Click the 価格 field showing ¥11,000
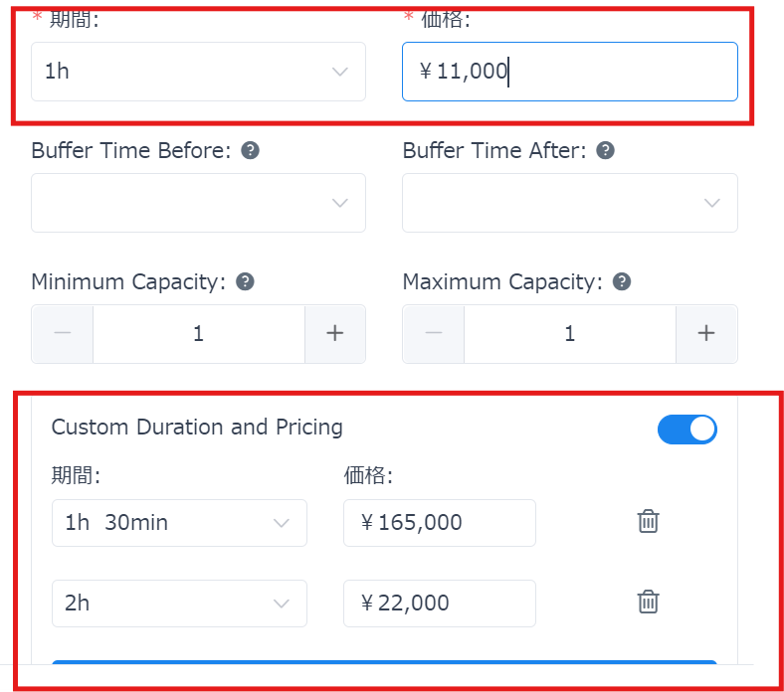Screen dimensions: 784x692 [x=569, y=72]
